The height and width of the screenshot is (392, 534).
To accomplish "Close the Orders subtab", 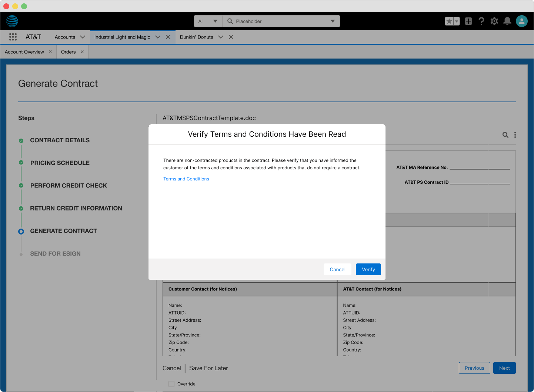I will (x=82, y=52).
